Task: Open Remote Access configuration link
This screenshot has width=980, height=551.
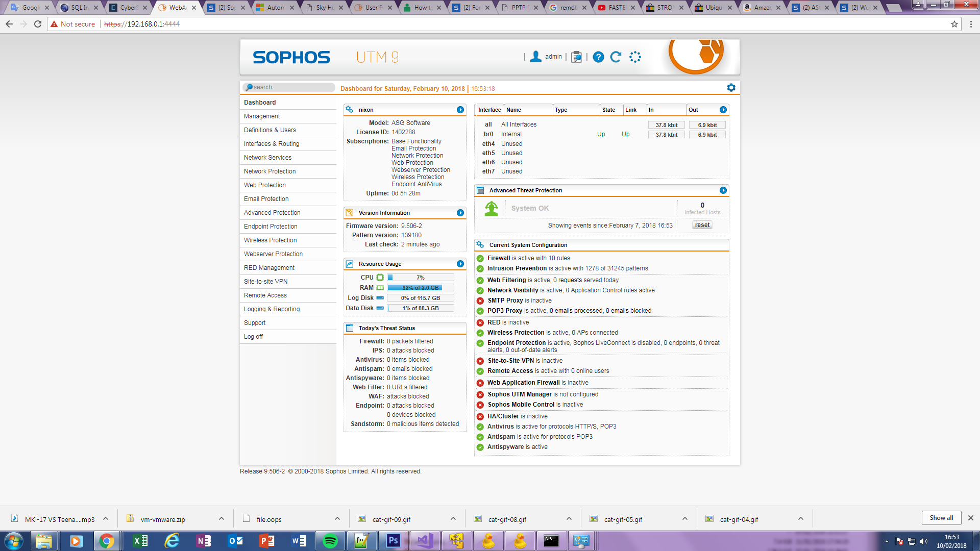Action: (510, 371)
